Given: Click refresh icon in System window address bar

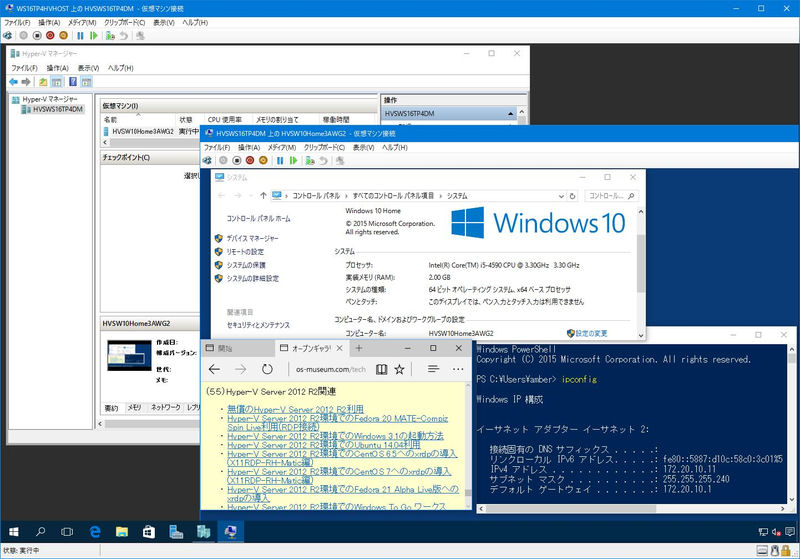Looking at the screenshot, I should (572, 196).
